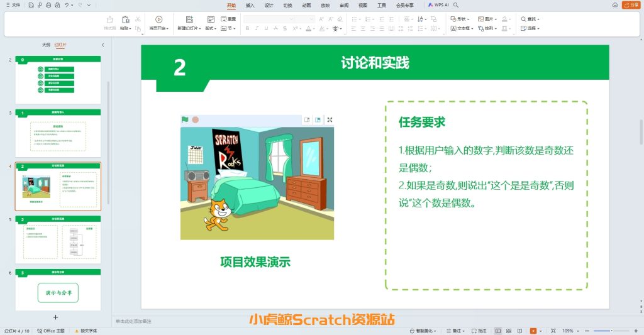Screen dimensions: 644x335
Task: Click the search magnifier next to WPS AI
Action: [x=456, y=5]
